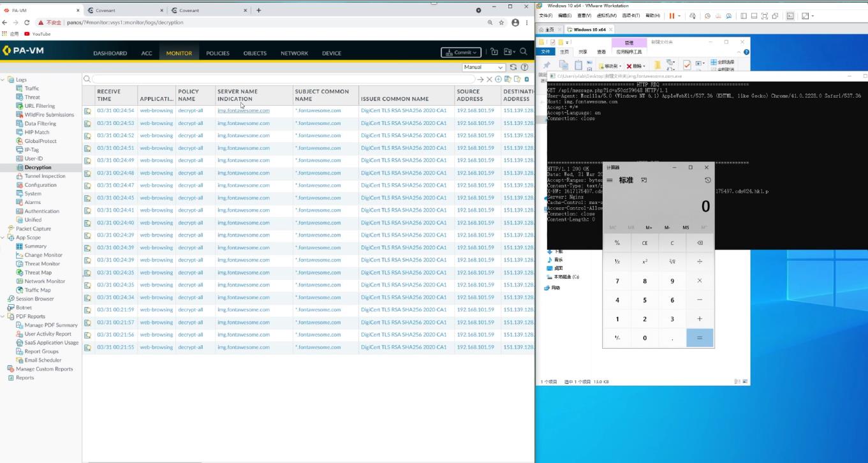Viewport: 868px width, 463px height.
Task: Open GlobalProtect logs in sidebar
Action: point(40,141)
